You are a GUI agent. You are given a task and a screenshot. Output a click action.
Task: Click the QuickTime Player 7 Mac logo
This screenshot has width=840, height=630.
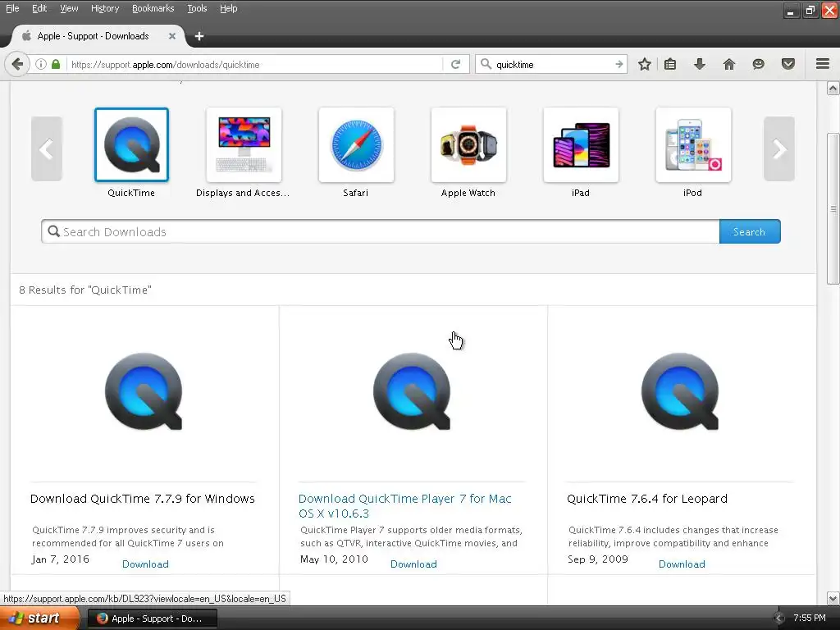point(412,391)
